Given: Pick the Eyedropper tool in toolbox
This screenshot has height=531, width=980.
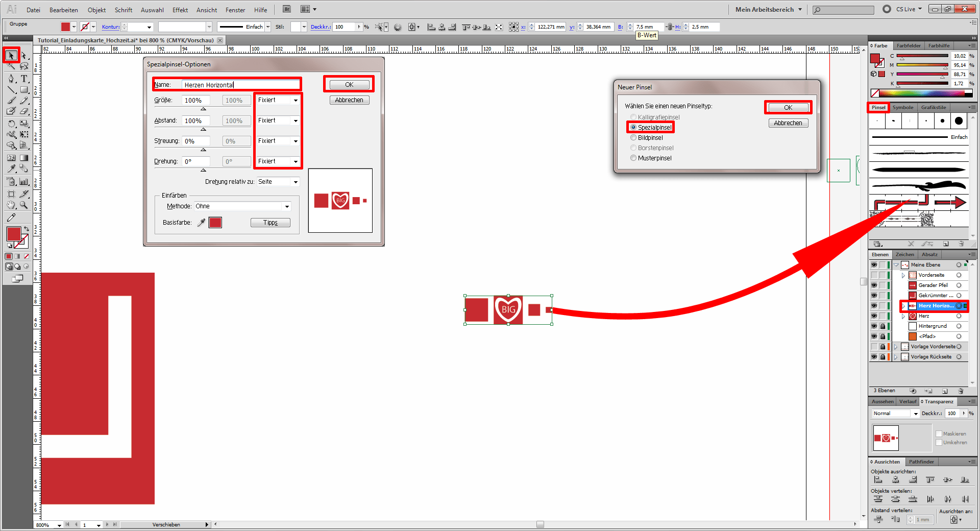Looking at the screenshot, I should point(11,168).
